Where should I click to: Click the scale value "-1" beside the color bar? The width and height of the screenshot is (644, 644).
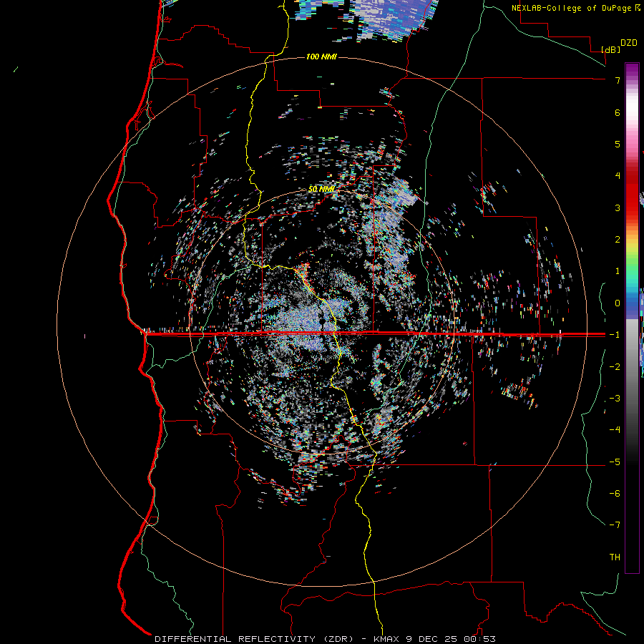(615, 335)
